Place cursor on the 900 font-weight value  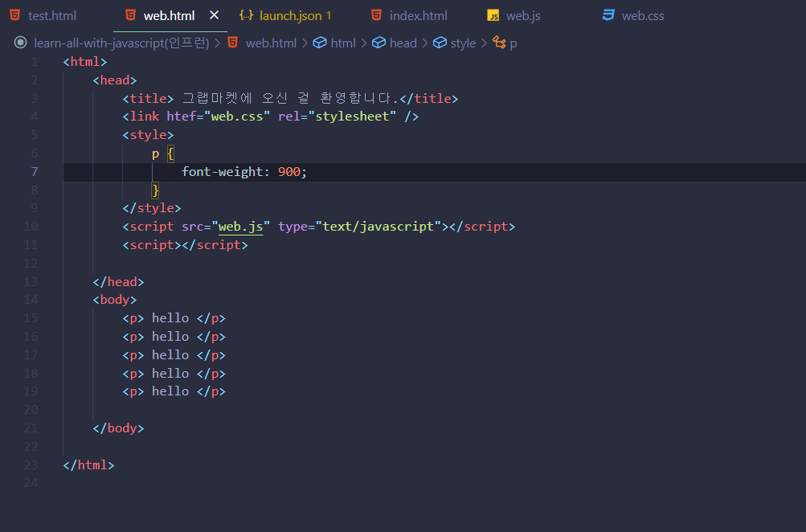[x=288, y=171]
